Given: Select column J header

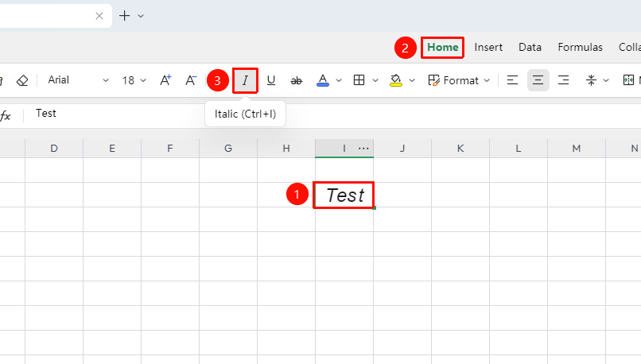Looking at the screenshot, I should point(402,149).
